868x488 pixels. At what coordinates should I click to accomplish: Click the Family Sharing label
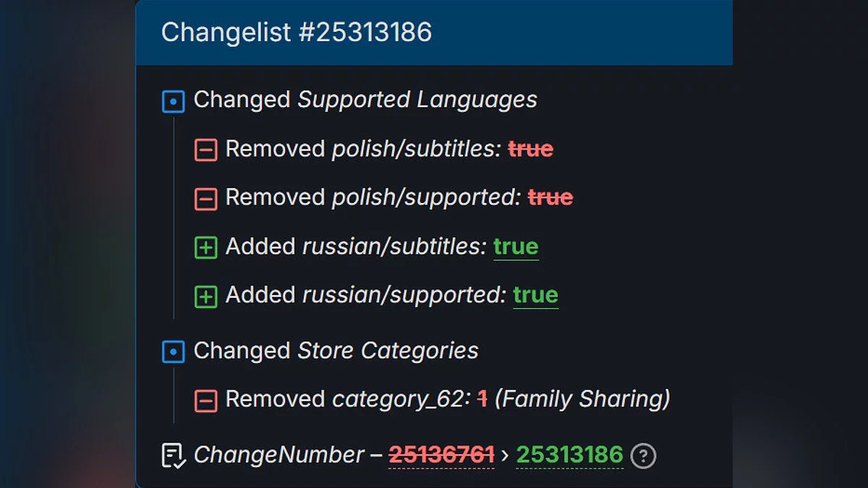click(x=582, y=399)
